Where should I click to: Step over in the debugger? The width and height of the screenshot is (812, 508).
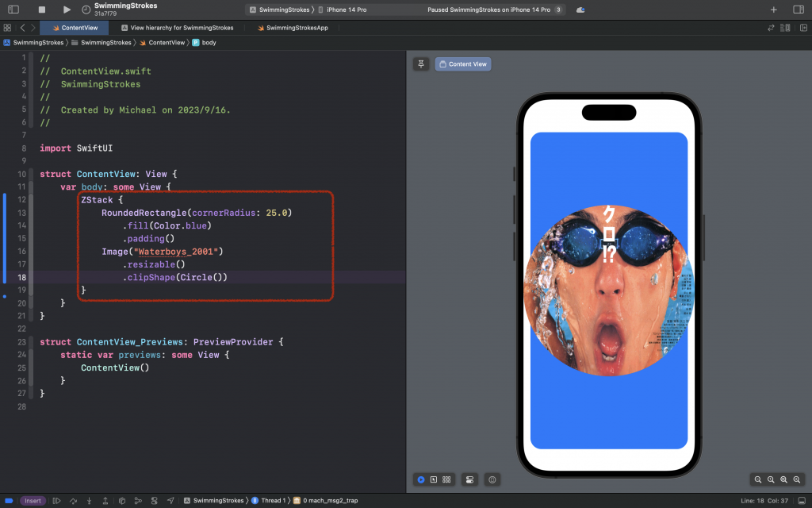point(73,501)
